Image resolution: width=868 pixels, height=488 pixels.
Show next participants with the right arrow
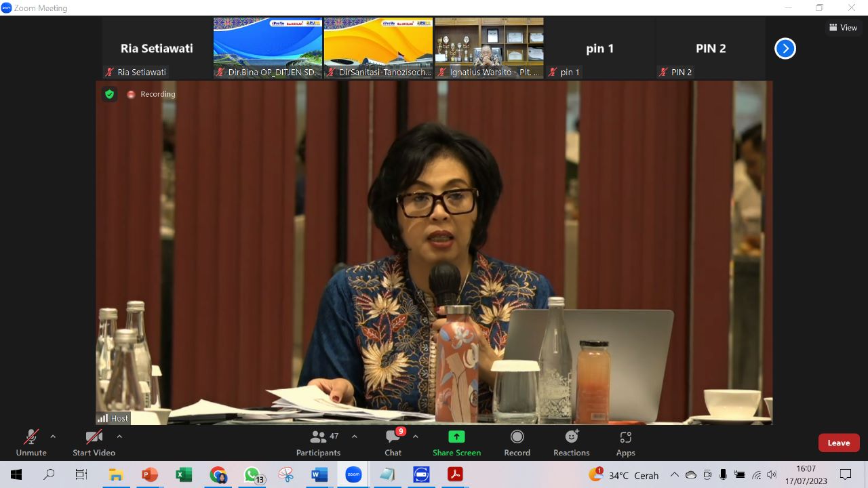[x=785, y=49]
